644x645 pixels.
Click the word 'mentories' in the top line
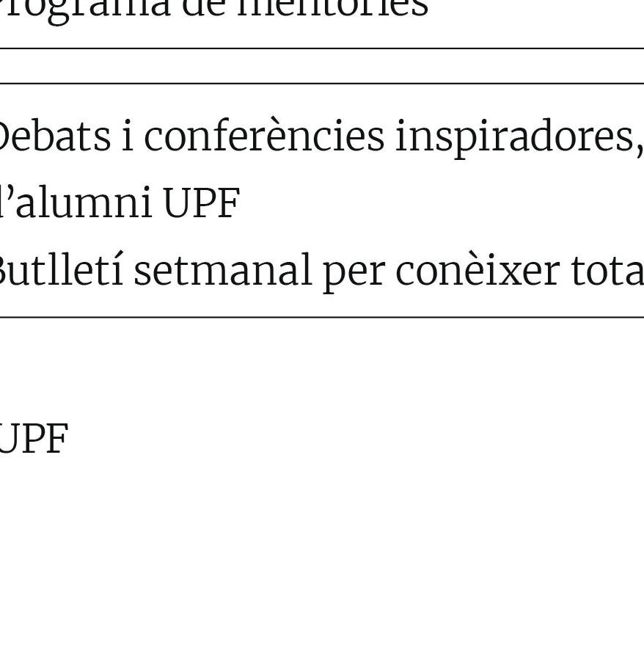pos(333,9)
